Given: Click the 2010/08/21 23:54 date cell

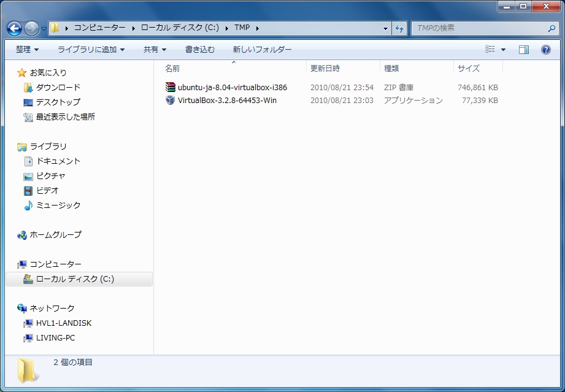Looking at the screenshot, I should (x=342, y=88).
